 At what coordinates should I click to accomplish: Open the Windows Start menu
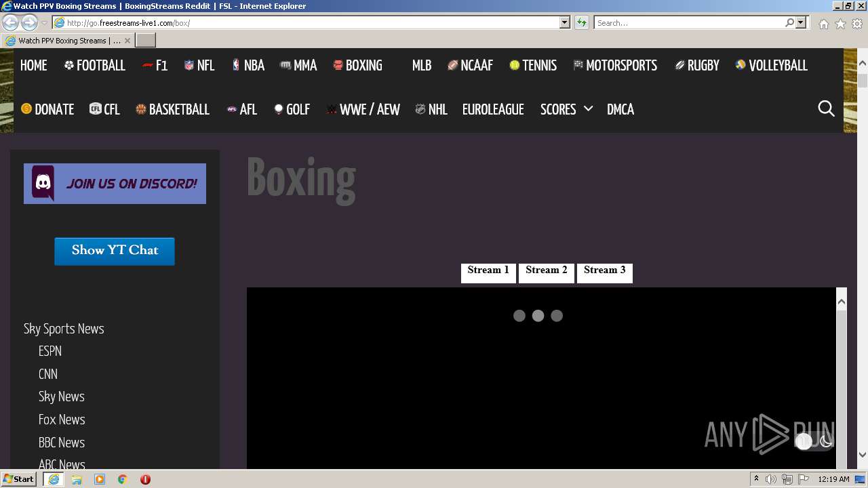pos(19,479)
